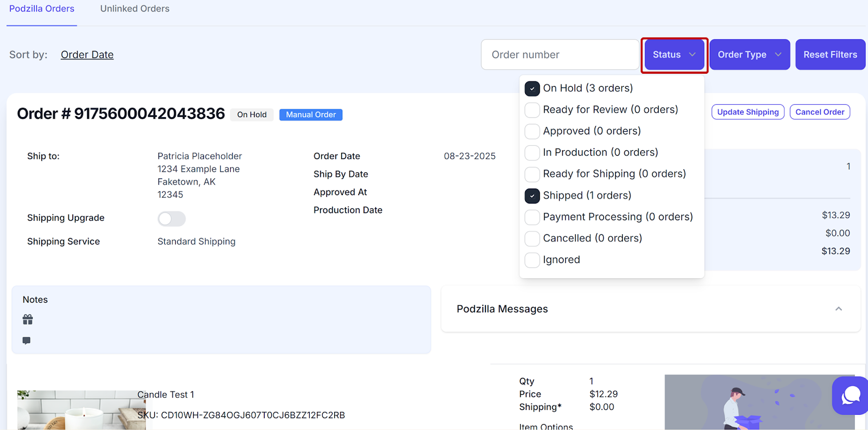Toggle the Shipping Upgrade switch
The height and width of the screenshot is (430, 868).
pos(171,219)
